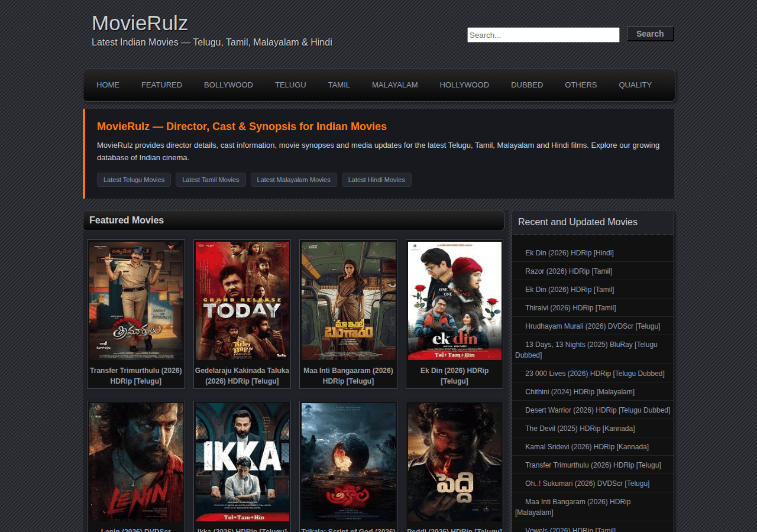
Task: Open Maa Inti Bangaaram poster thumbnail
Action: (x=348, y=301)
